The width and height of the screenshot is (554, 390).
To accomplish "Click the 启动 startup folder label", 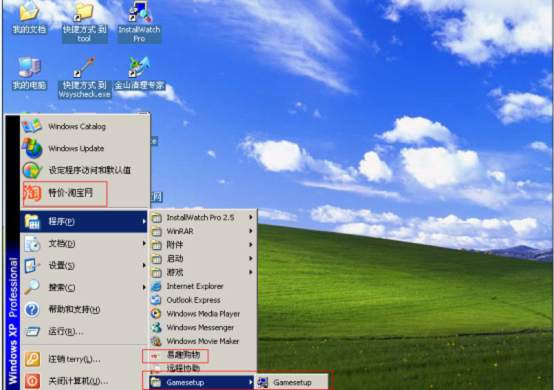I will coord(175,259).
